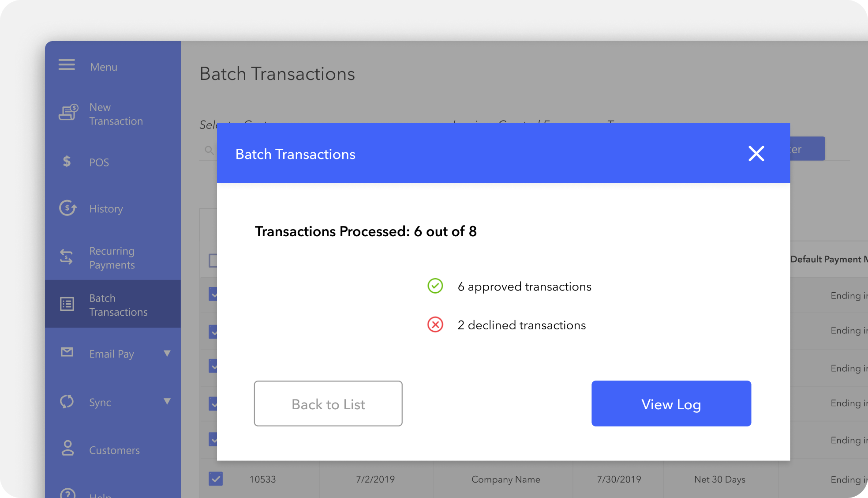Expand the Email Pay submenu arrow
The image size is (868, 498).
click(167, 353)
